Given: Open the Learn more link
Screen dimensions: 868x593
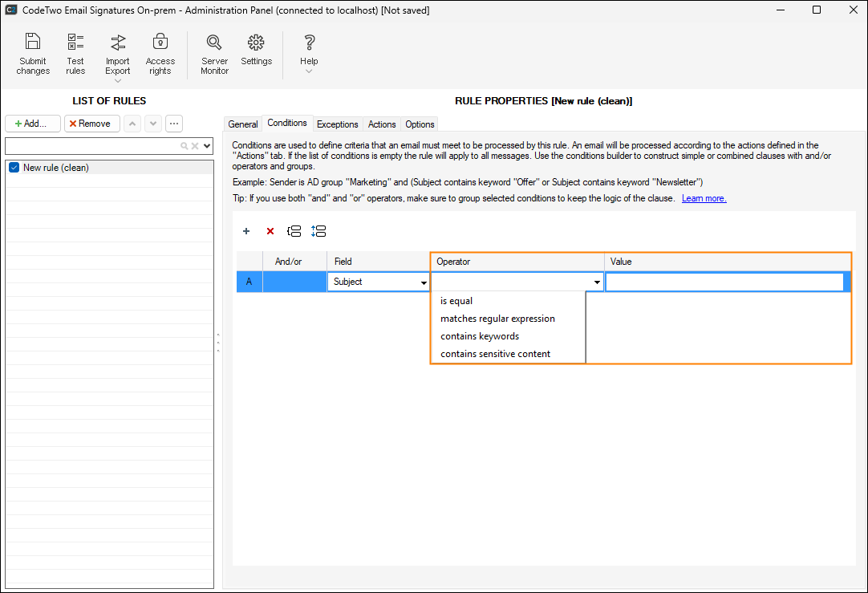Looking at the screenshot, I should tap(704, 198).
